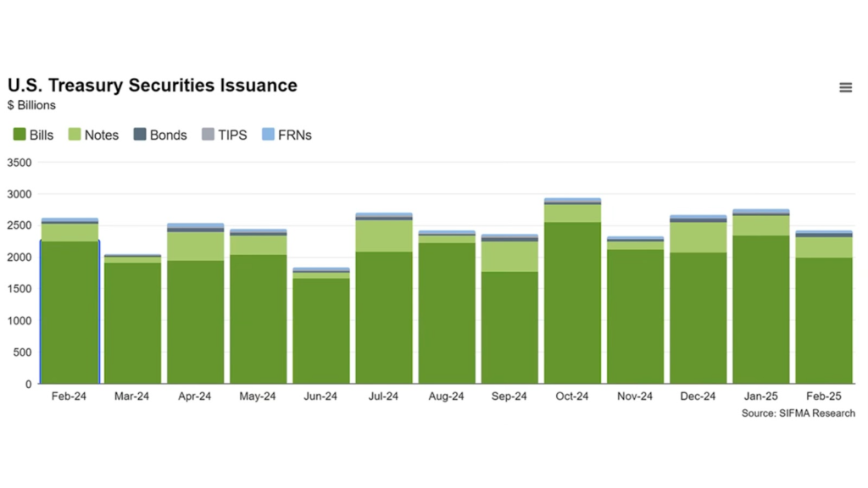Select the Jul-24 Notes bar segment
This screenshot has height=488, width=868.
tap(383, 236)
